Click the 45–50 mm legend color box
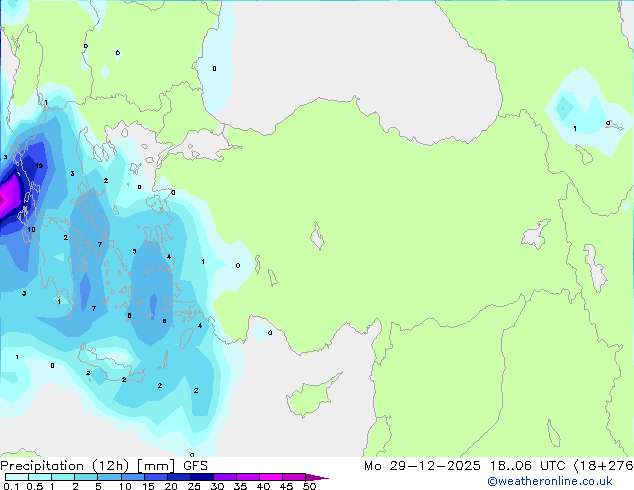 (x=294, y=477)
